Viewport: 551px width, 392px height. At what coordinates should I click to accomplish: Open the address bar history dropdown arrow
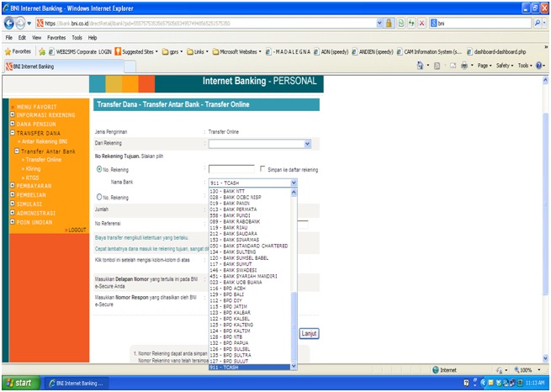pos(379,24)
